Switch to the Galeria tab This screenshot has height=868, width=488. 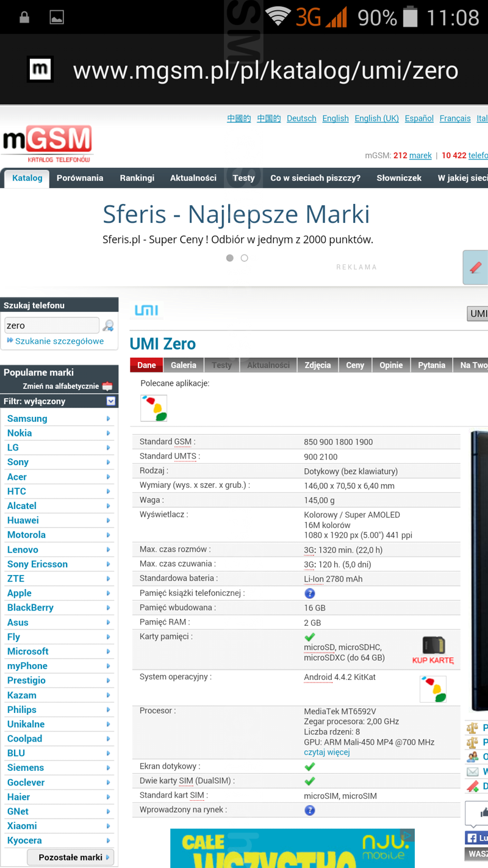pyautogui.click(x=184, y=365)
